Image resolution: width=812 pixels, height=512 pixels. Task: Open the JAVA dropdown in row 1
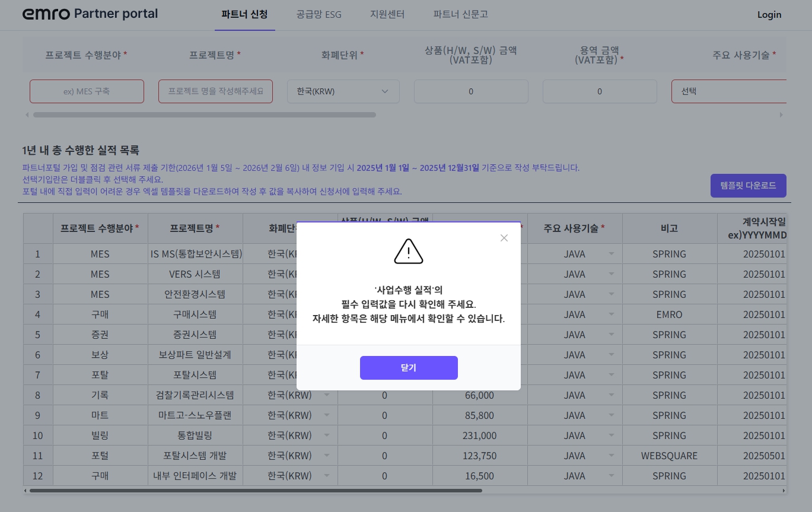(612, 254)
